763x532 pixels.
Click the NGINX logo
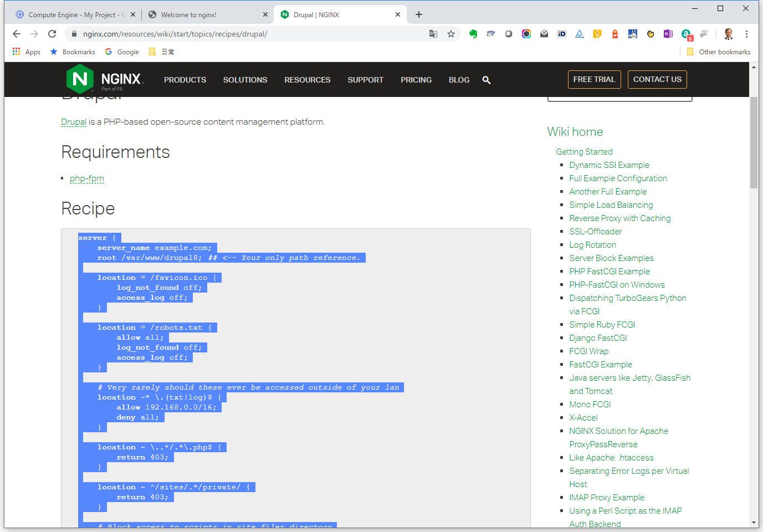tap(105, 79)
